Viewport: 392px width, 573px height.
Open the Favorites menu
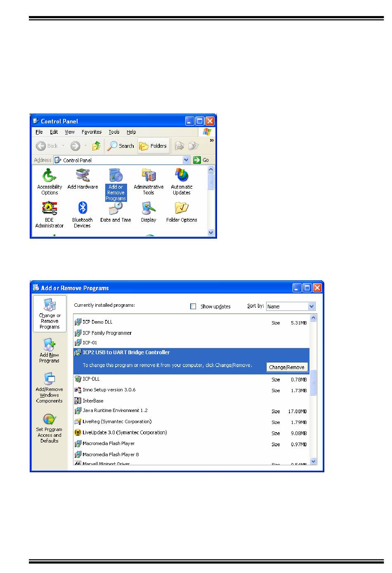pos(92,132)
